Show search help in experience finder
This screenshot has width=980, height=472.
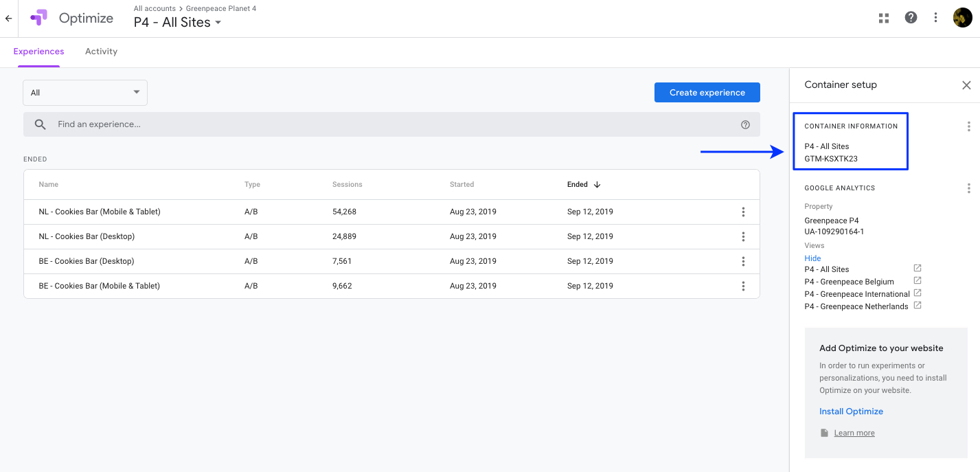coord(745,124)
